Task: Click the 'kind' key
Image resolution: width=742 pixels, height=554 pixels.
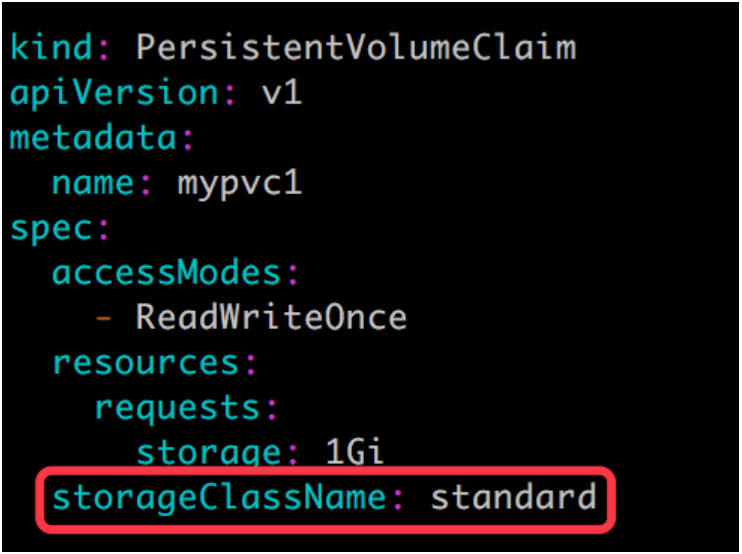Action: click(x=50, y=47)
